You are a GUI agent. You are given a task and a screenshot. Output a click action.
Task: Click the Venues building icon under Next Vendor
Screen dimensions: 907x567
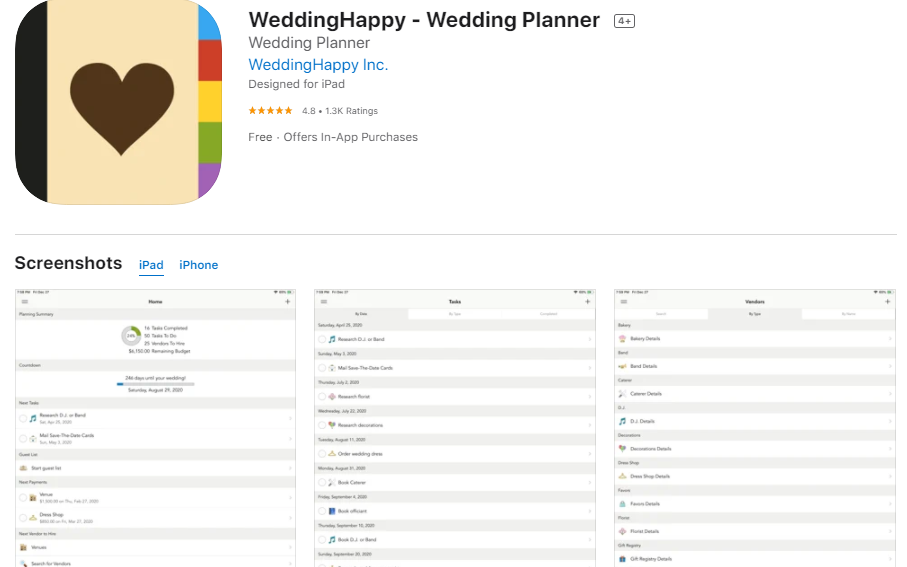(x=23, y=547)
